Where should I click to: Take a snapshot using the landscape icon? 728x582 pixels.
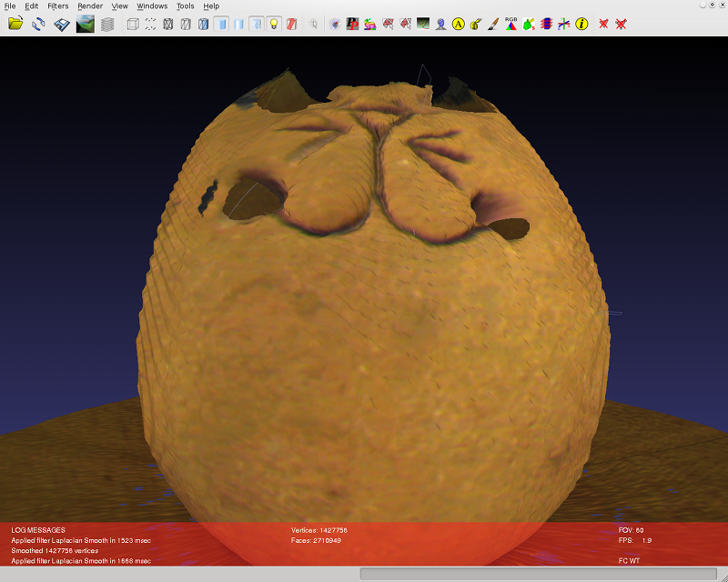[x=85, y=24]
